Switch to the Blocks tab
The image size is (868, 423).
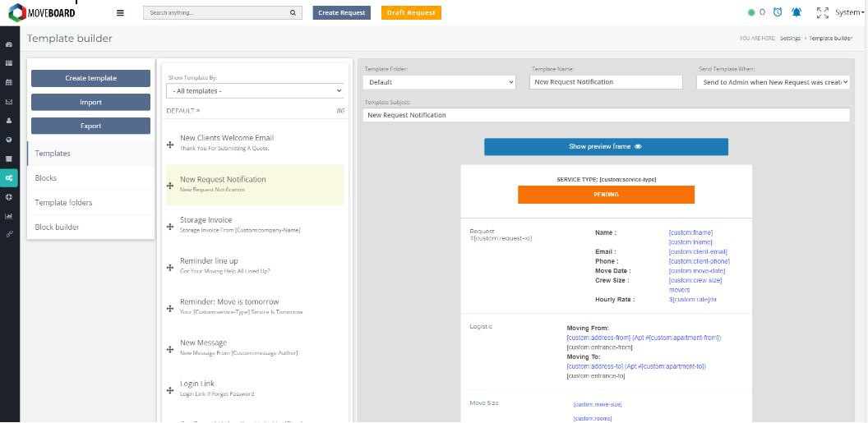(46, 178)
